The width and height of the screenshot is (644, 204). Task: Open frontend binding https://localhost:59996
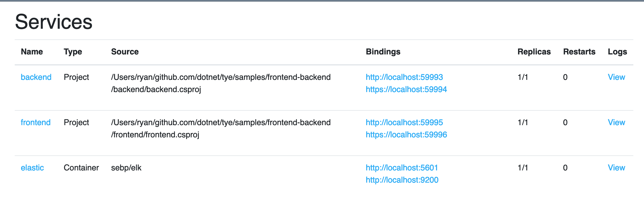(x=406, y=135)
